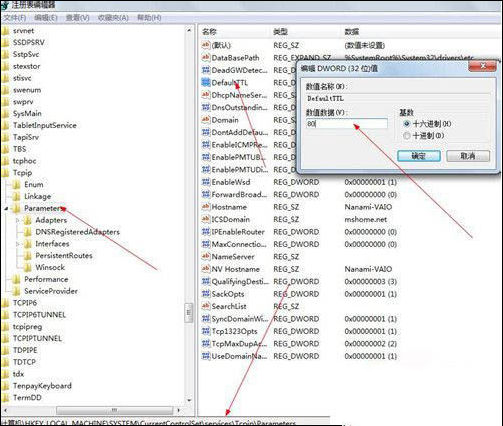Click the tree pane vertical scrollbar thumb
The width and height of the screenshot is (503, 426).
(189, 313)
